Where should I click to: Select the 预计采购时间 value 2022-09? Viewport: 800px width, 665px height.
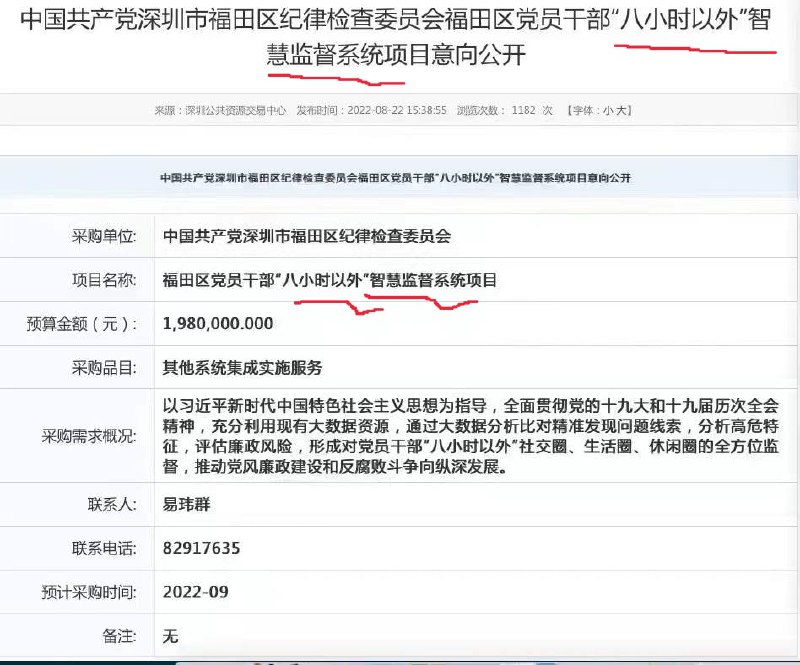click(197, 591)
